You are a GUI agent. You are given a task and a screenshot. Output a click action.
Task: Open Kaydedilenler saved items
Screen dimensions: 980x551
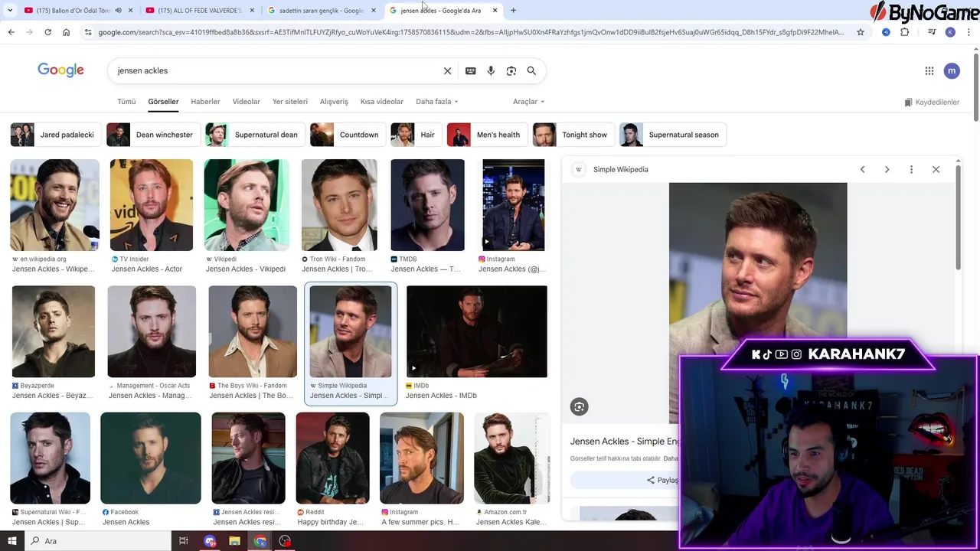[932, 102]
